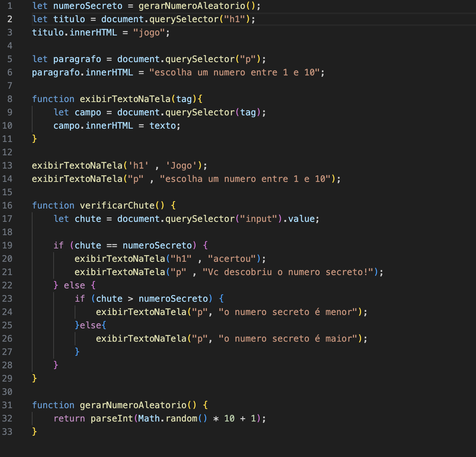Click function gerarNumeroAleatorio definition on line 31
Image resolution: width=476 pixels, height=457 pixels.
pyautogui.click(x=133, y=405)
